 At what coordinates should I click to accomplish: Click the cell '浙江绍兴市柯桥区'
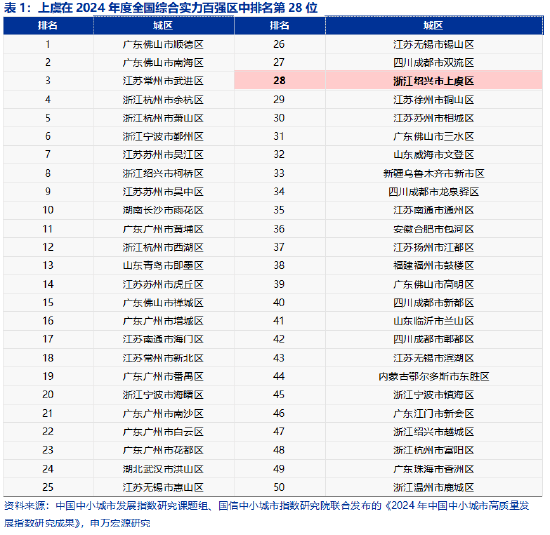[x=163, y=174]
